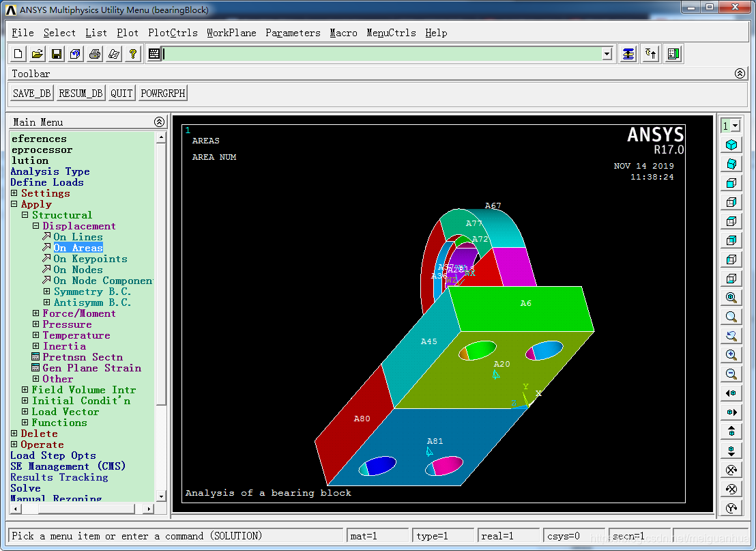Screen dimensions: 756x551
Task: Expand the Settings node
Action: 14,193
